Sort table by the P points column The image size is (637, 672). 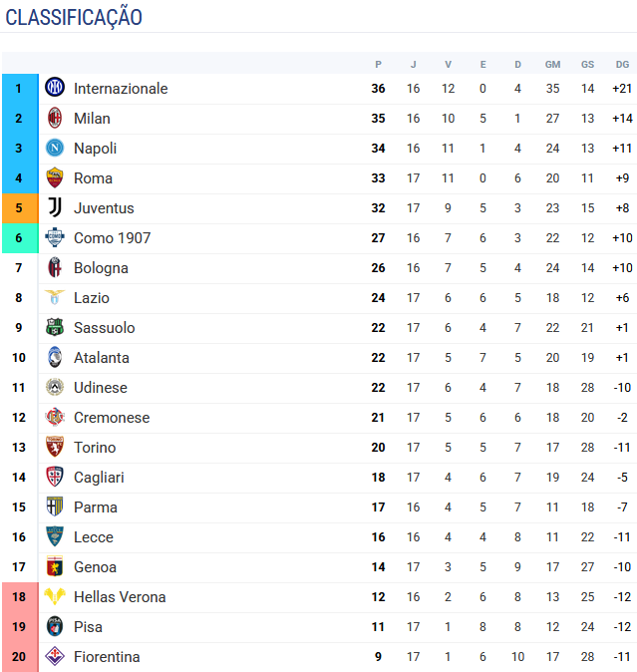click(x=378, y=64)
